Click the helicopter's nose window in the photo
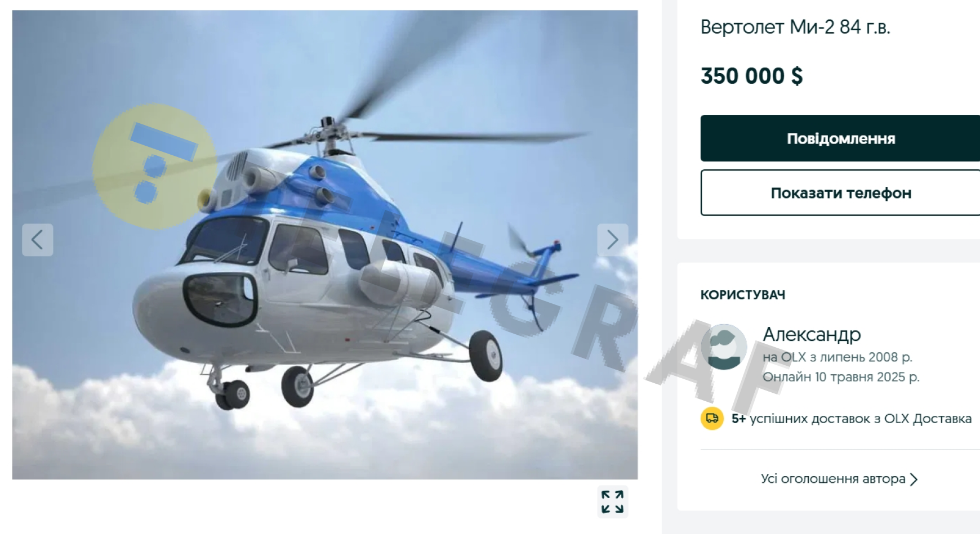The width and height of the screenshot is (980, 534). [x=220, y=299]
